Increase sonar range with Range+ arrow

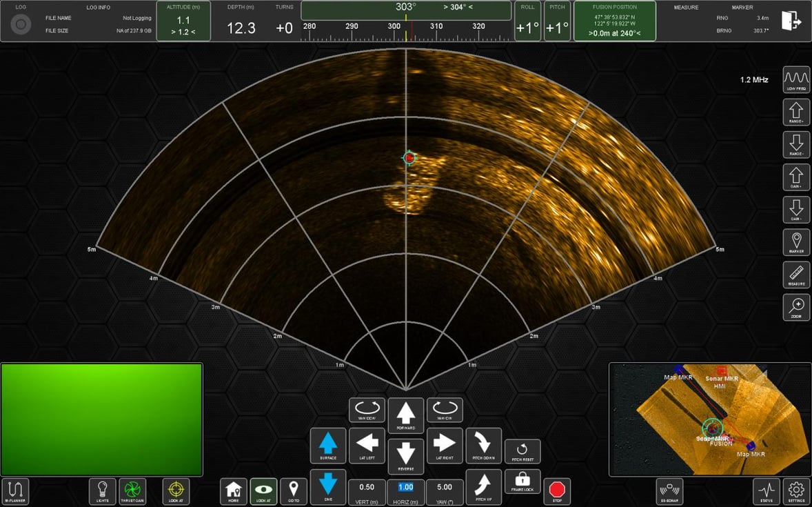796,112
